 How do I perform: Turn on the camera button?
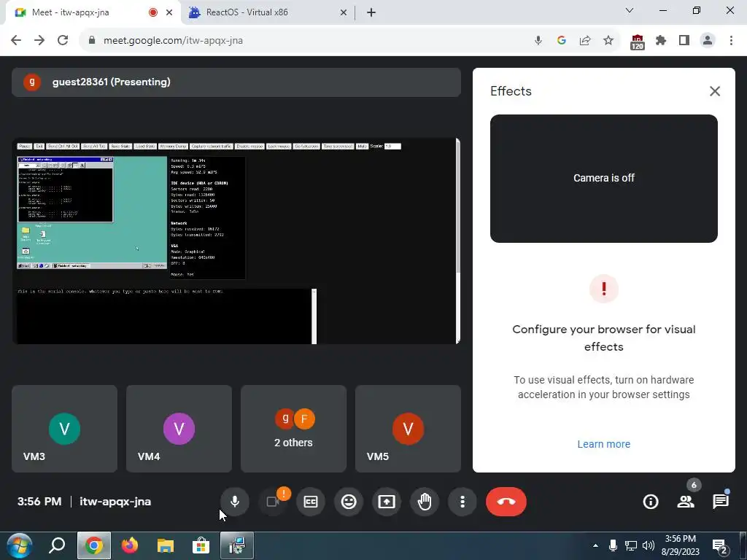pos(273,502)
